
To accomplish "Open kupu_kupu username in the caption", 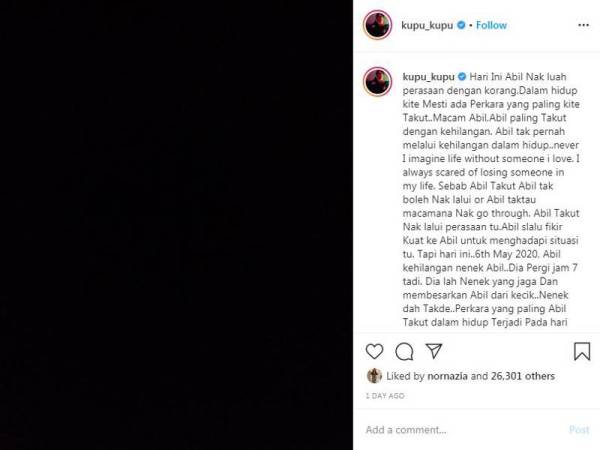I will [429, 77].
